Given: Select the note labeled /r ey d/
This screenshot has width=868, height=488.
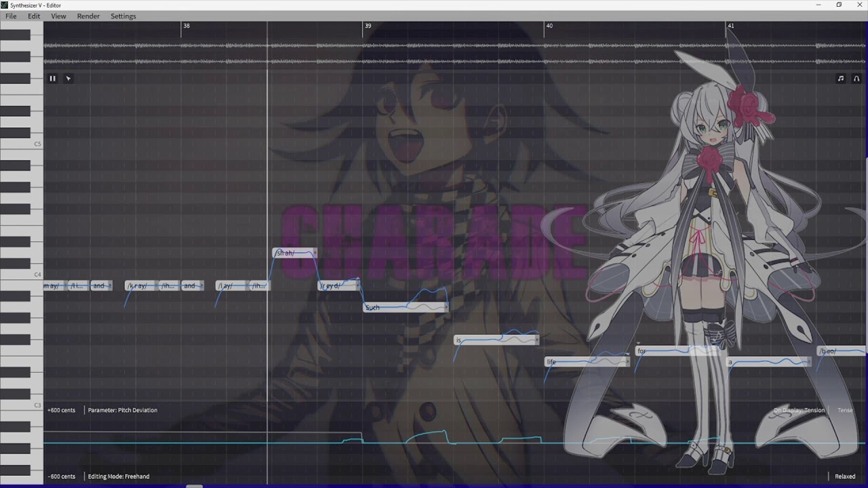Looking at the screenshot, I should pos(339,285).
